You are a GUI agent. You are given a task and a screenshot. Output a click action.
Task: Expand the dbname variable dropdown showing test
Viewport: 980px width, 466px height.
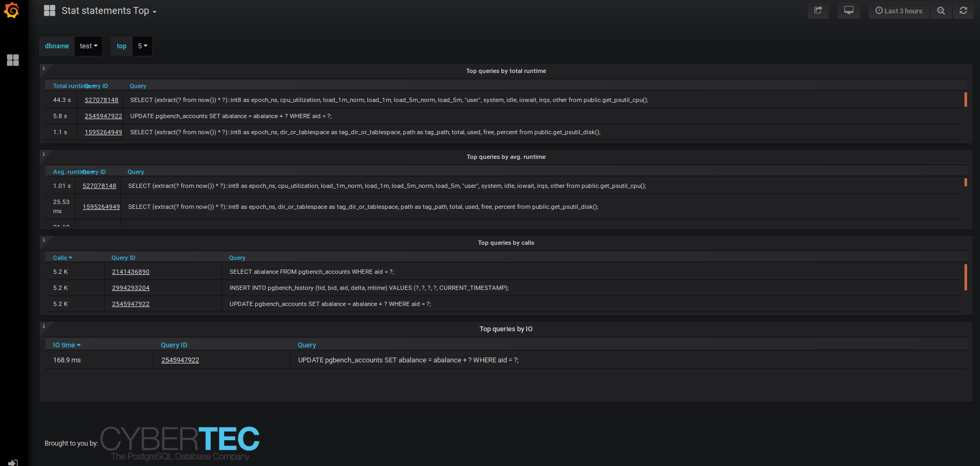(x=89, y=46)
